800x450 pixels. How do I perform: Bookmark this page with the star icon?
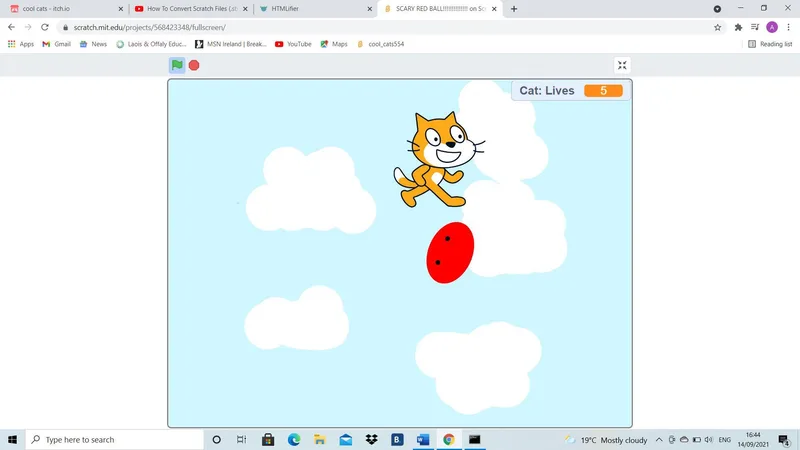click(x=718, y=28)
